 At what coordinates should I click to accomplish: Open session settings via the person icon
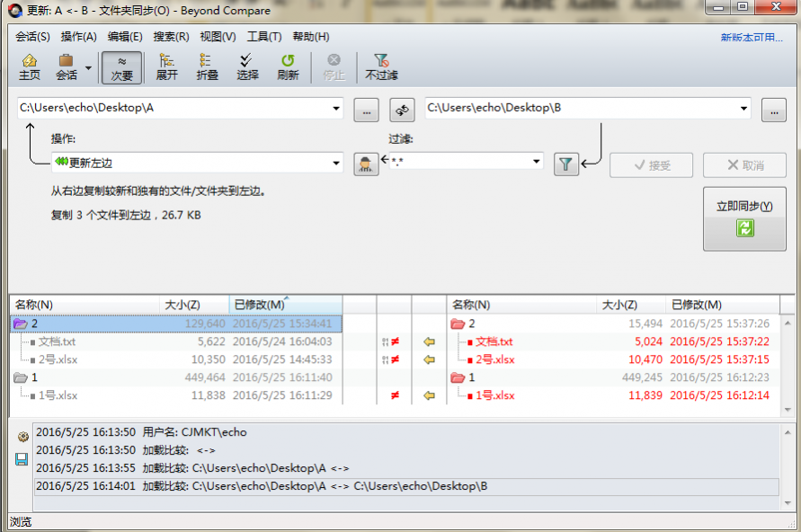[x=365, y=164]
